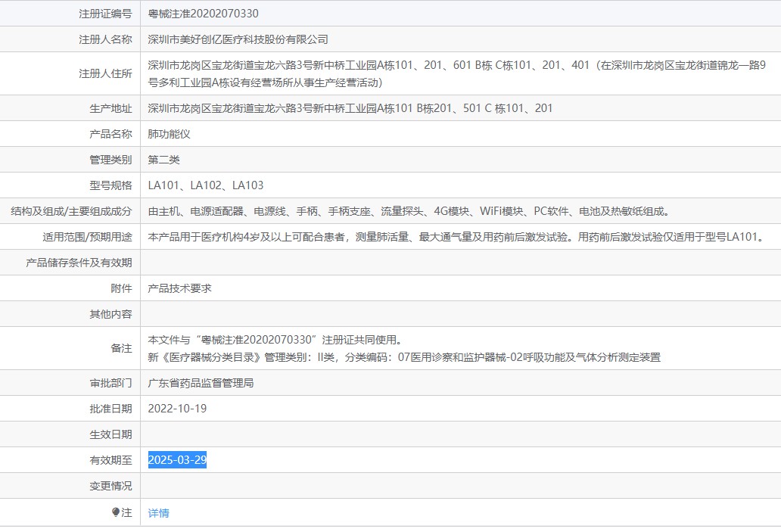
Task: Select the 附件 label
Action: tap(121, 288)
